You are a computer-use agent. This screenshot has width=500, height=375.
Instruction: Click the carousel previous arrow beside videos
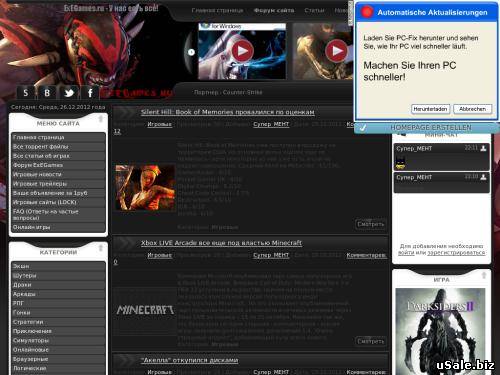(191, 52)
